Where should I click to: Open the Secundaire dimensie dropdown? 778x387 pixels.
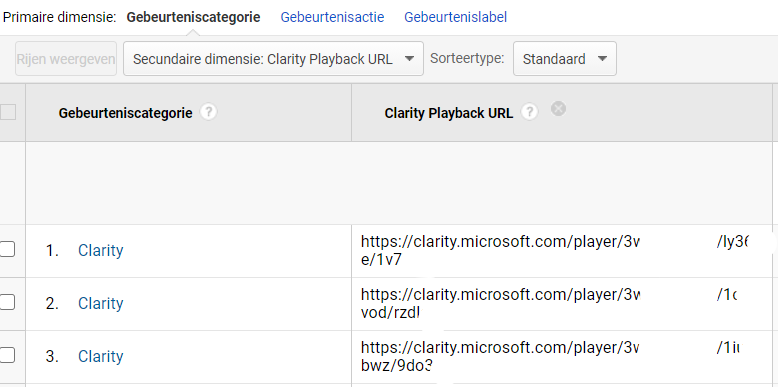[273, 59]
